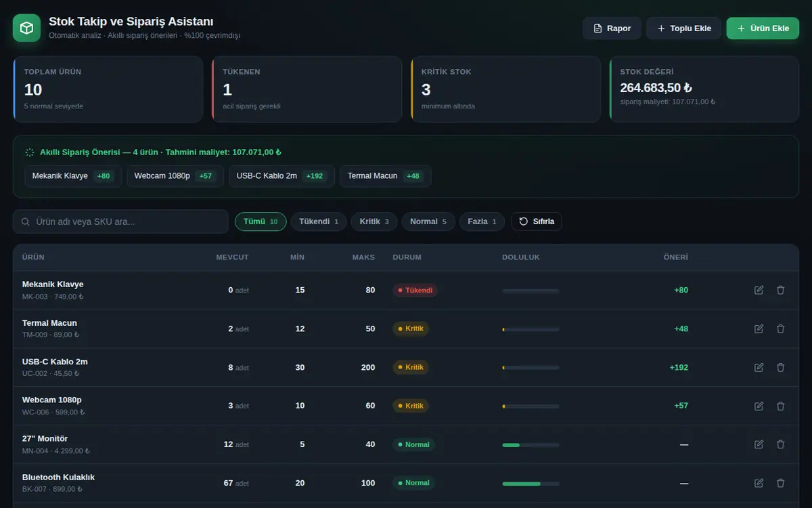Add a product with Ürün Ekle

[763, 28]
